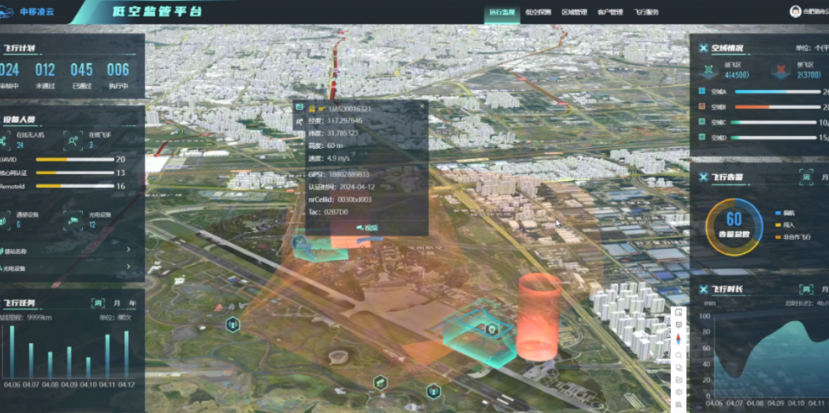The image size is (829, 413).
Task: Toggle the 空域D checkbox
Action: (702, 137)
